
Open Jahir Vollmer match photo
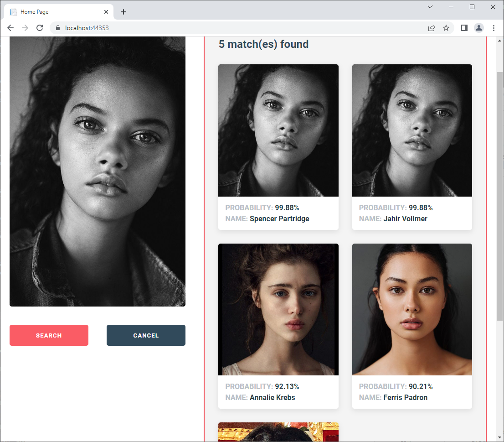pyautogui.click(x=412, y=130)
